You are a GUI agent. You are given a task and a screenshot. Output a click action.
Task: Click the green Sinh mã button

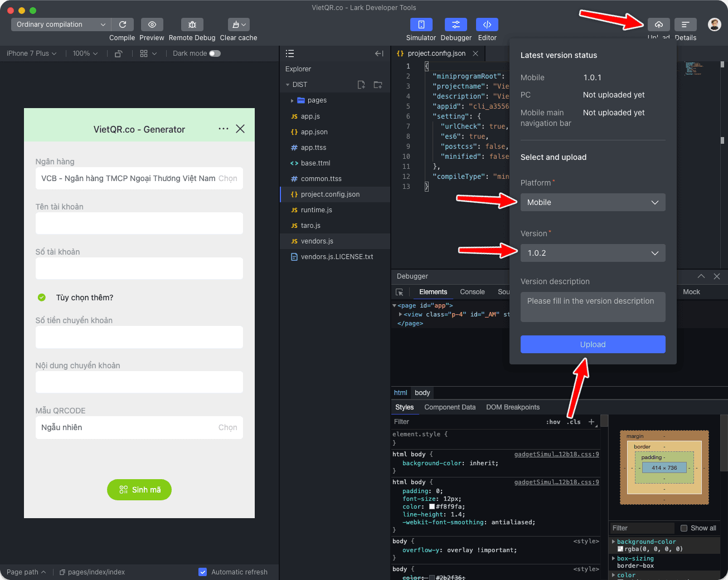(x=139, y=490)
